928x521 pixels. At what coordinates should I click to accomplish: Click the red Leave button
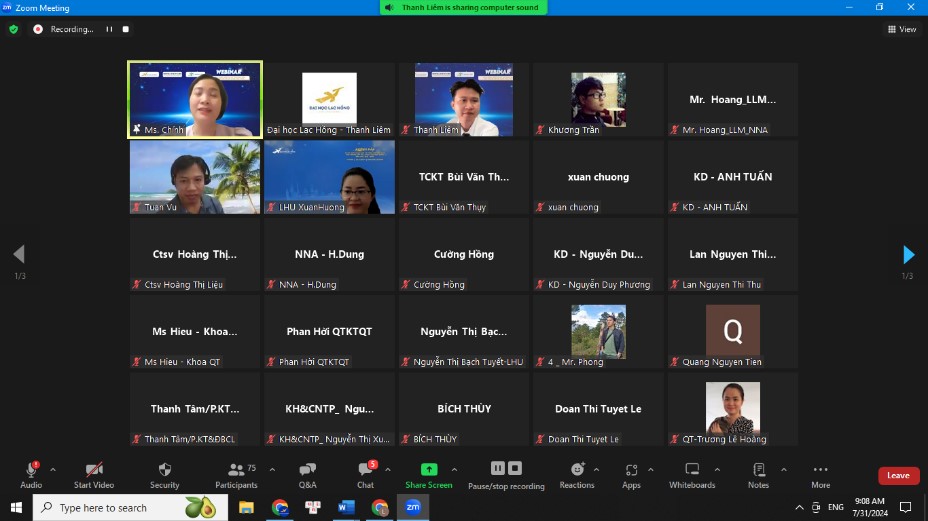898,476
